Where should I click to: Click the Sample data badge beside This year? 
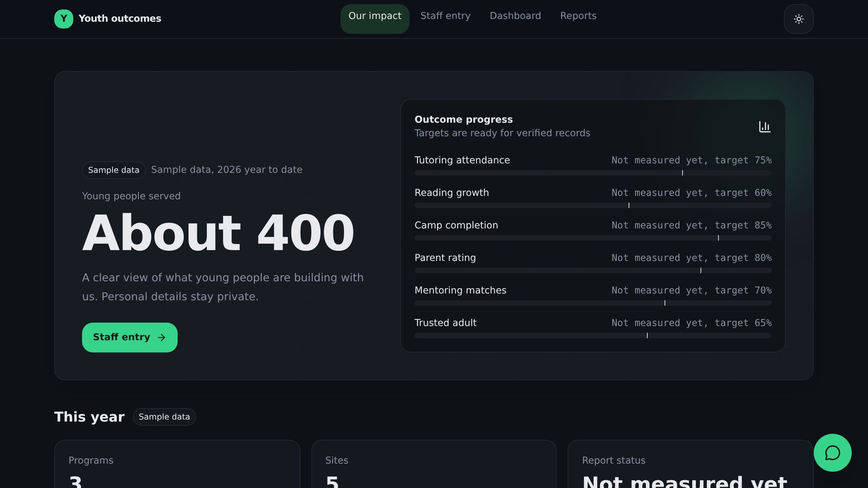point(164,417)
